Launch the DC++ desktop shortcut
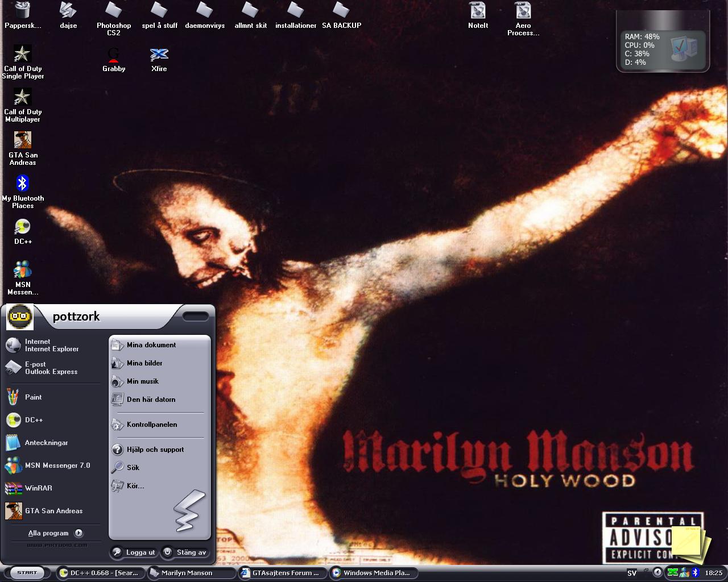728x582 pixels. (x=23, y=231)
